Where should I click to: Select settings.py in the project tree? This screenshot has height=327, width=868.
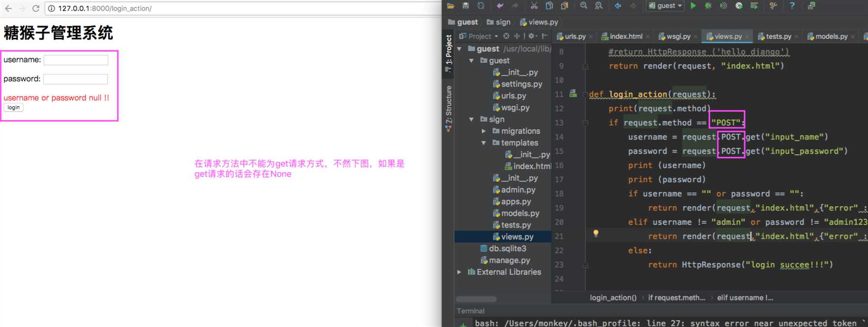pos(517,84)
